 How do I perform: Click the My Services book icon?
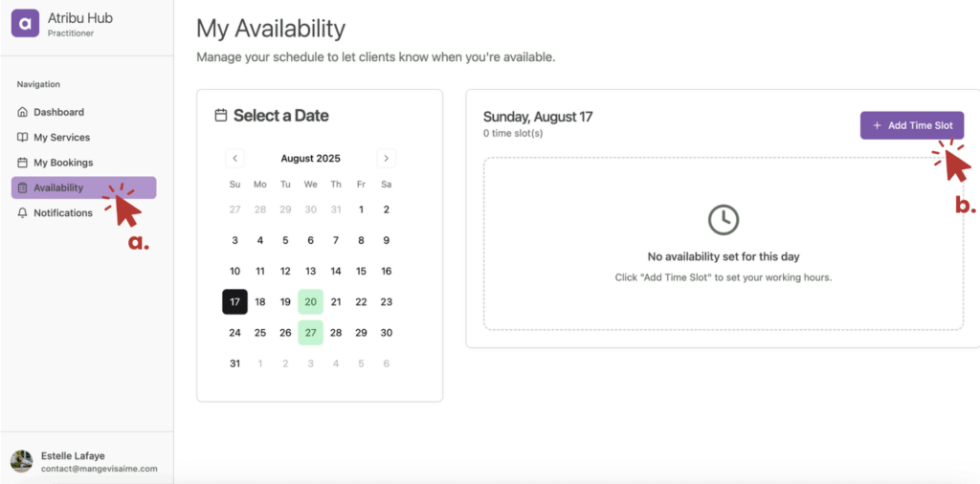[x=23, y=138]
